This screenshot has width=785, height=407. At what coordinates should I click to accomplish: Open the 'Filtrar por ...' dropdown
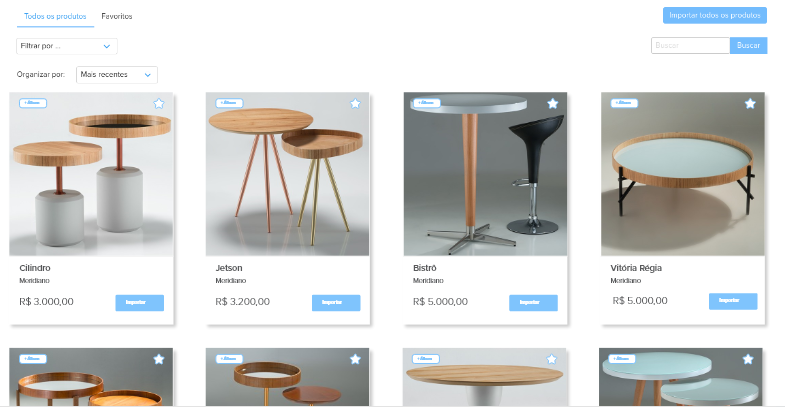coord(67,46)
